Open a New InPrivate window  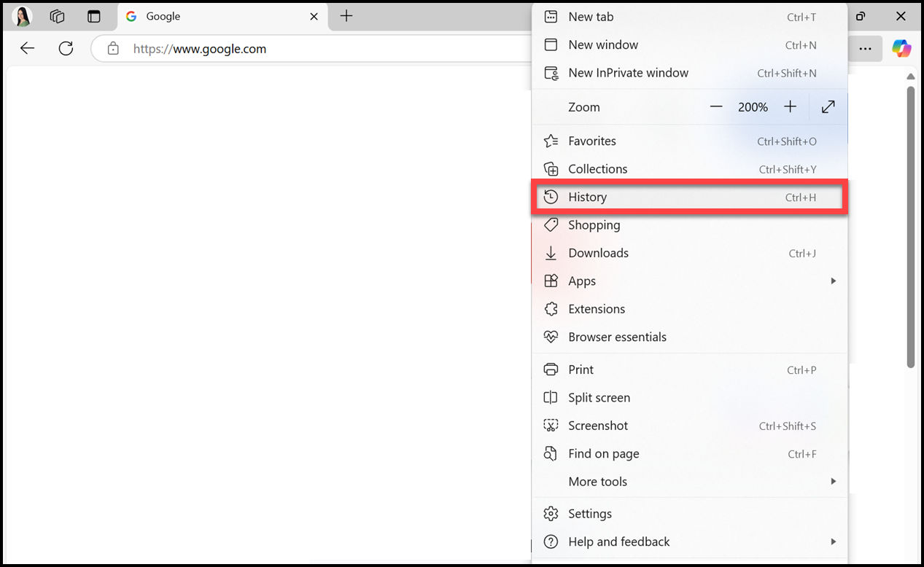pyautogui.click(x=690, y=73)
